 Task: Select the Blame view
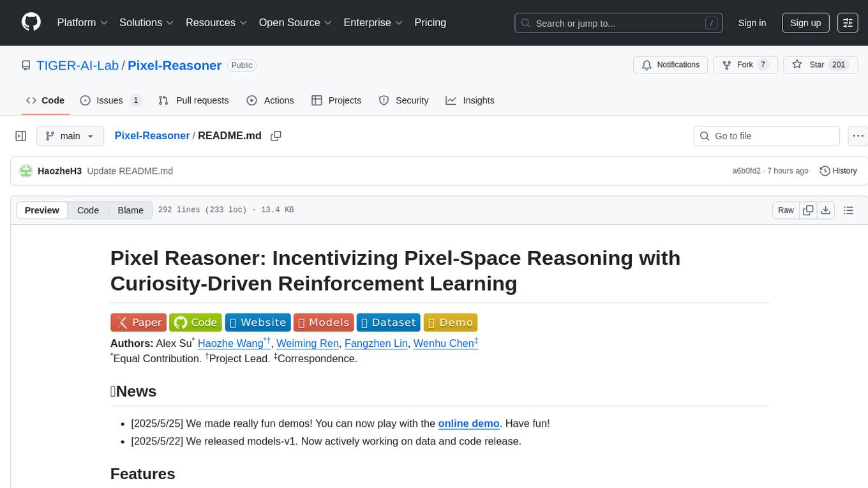pos(130,210)
